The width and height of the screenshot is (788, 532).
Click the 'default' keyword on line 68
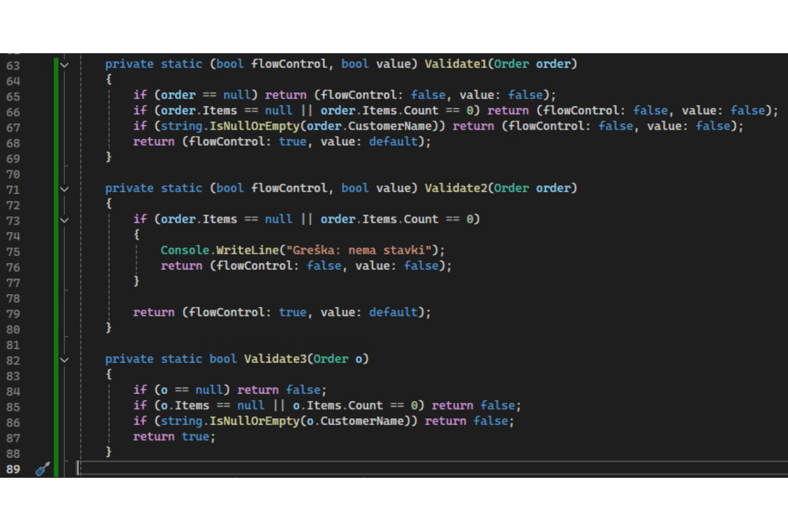pos(393,142)
